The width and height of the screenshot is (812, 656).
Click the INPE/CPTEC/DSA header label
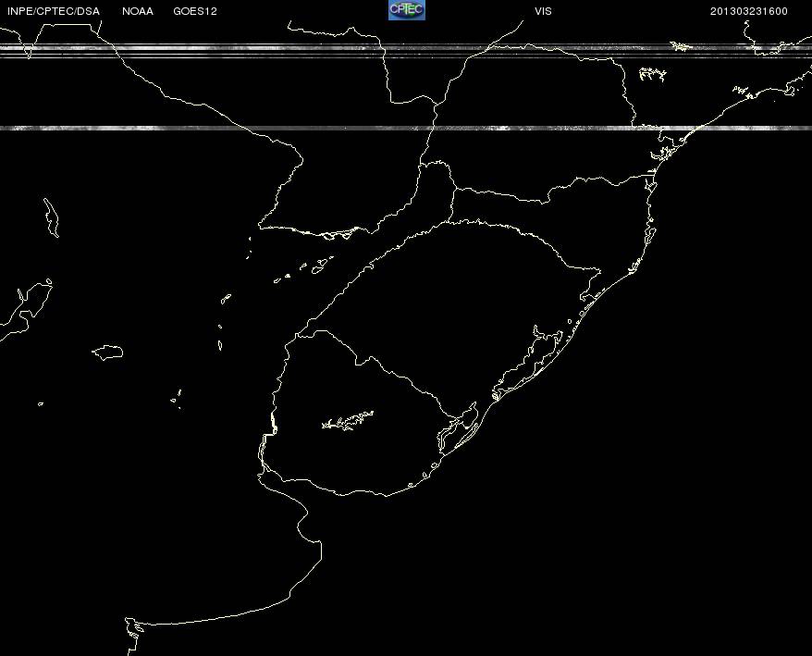pyautogui.click(x=54, y=11)
